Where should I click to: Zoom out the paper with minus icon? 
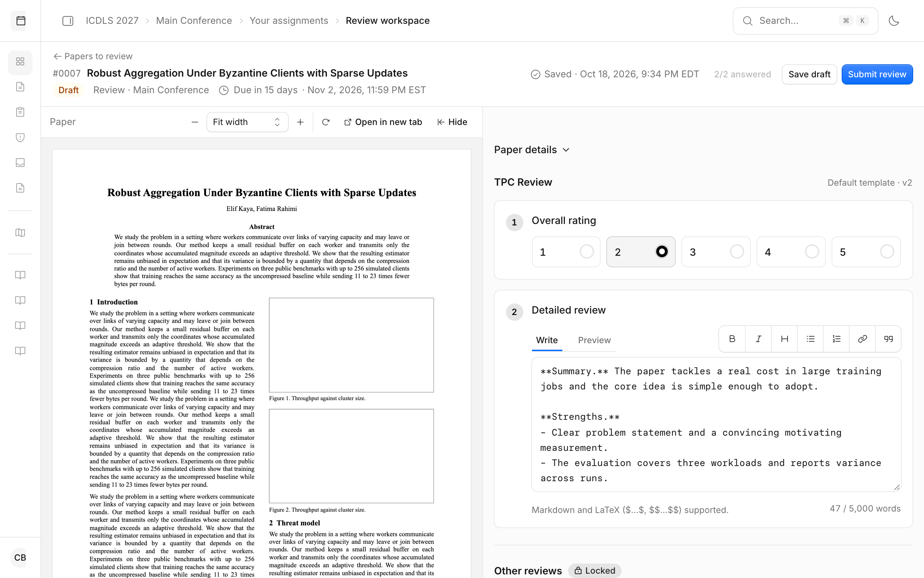pos(195,122)
